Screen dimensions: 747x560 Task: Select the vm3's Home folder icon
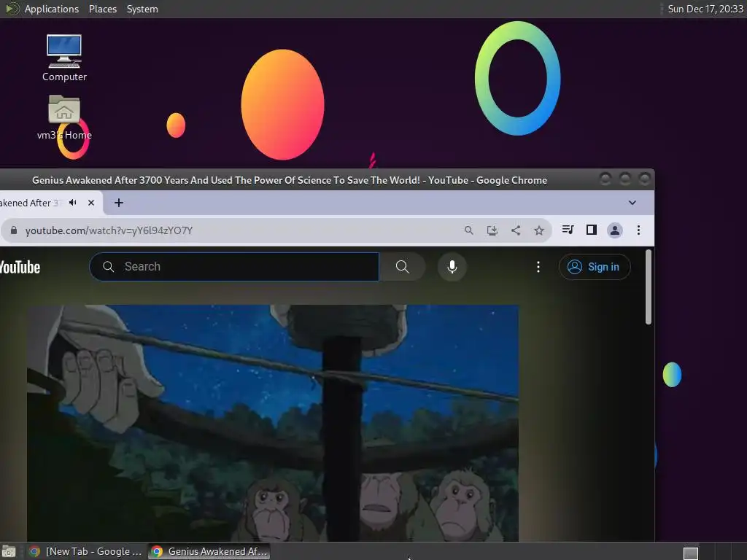(64, 117)
